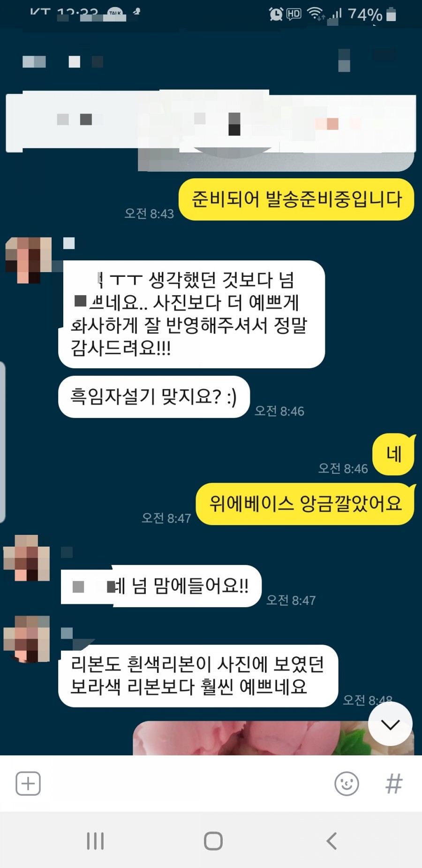The image size is (422, 868).
Task: Tap the hashtag search icon
Action: pos(394,784)
